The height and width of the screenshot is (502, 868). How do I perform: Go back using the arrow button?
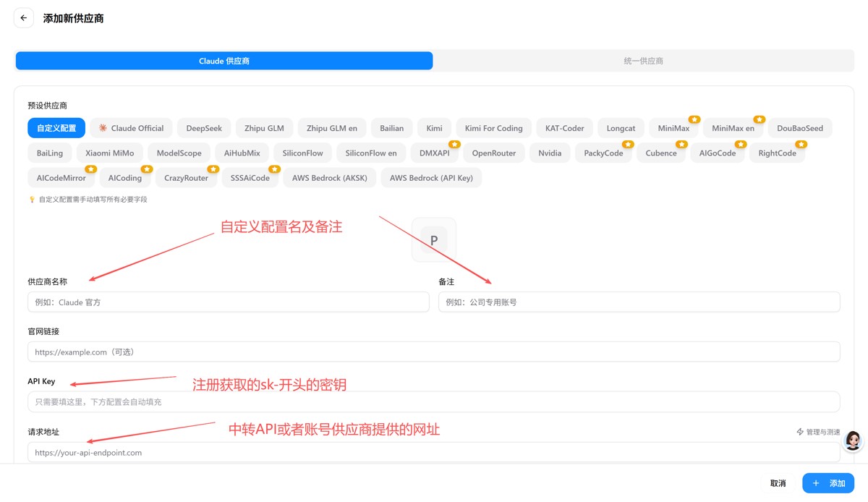[x=24, y=18]
